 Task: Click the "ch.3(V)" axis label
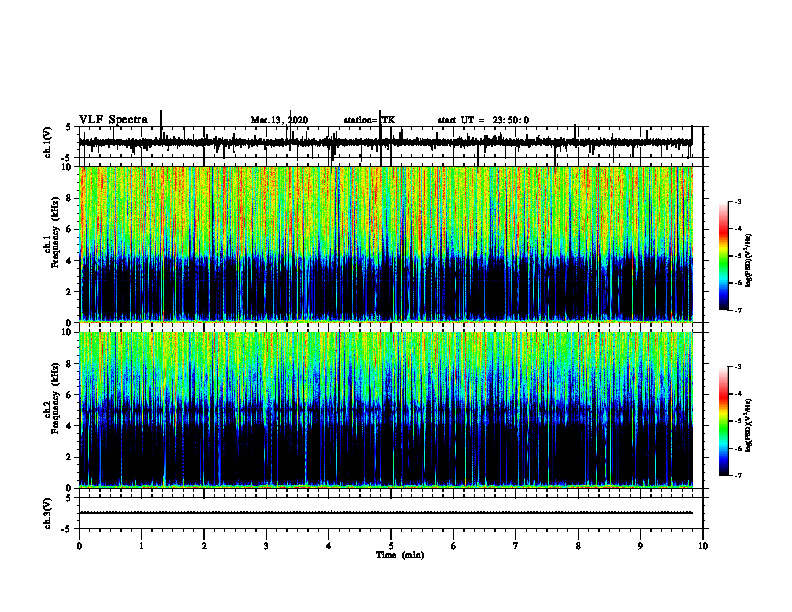pos(48,513)
